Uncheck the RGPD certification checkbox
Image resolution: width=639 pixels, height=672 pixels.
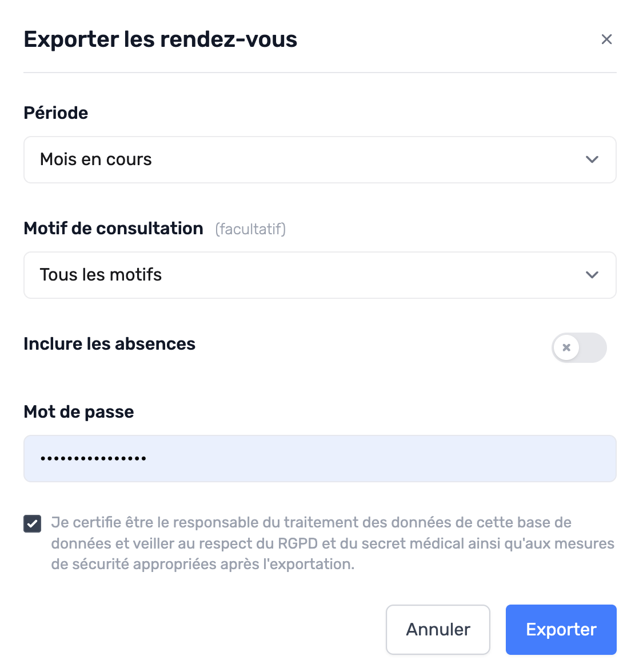pyautogui.click(x=33, y=523)
